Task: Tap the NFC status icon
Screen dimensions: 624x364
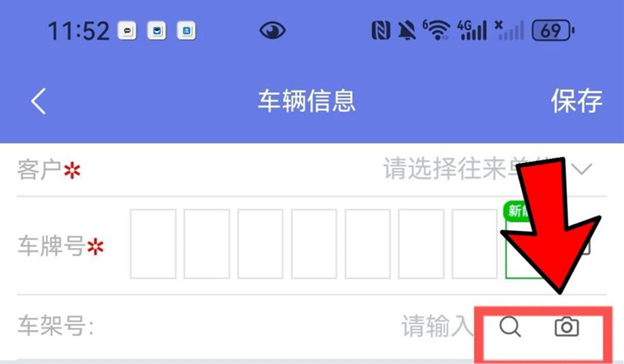Action: point(380,31)
